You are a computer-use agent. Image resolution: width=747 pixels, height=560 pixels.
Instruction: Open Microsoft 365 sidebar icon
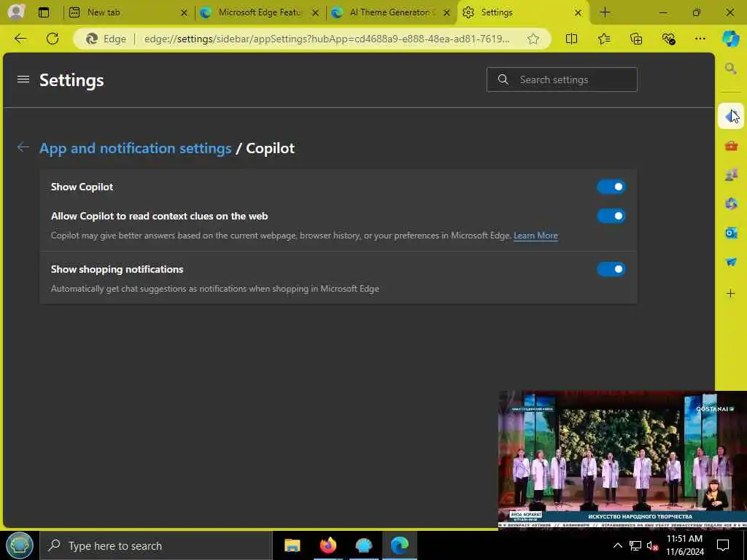[x=731, y=204]
